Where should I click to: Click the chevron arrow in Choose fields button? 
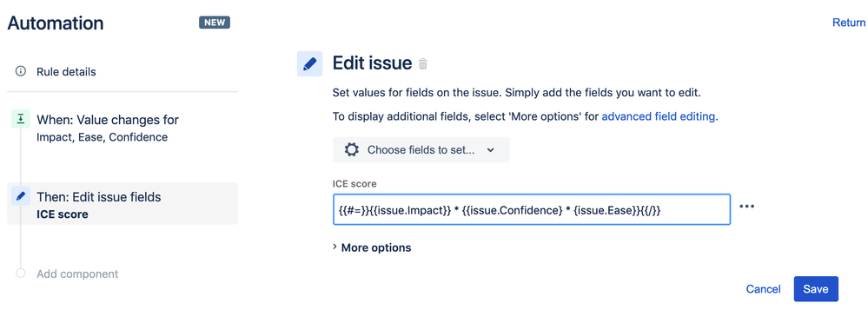(490, 150)
